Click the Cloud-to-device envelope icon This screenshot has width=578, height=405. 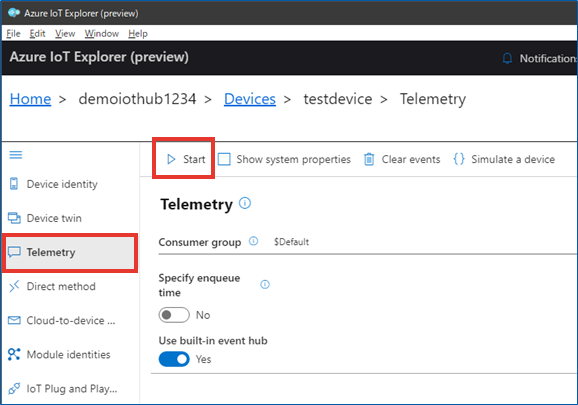click(14, 320)
